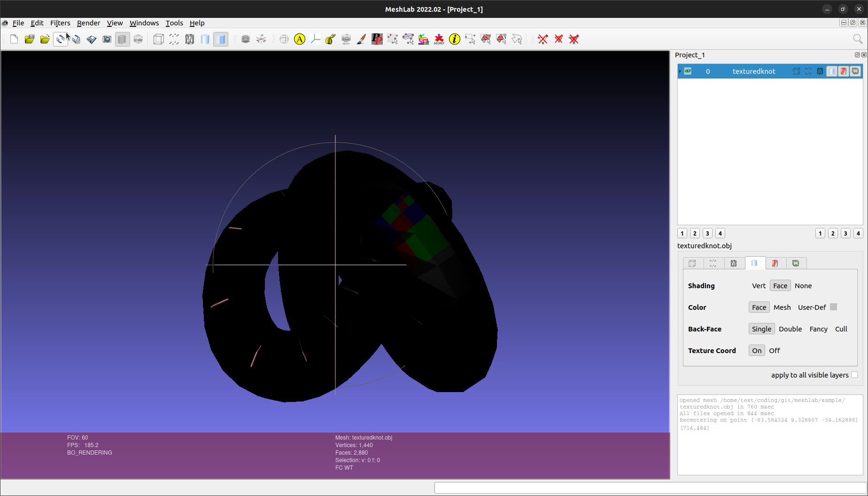Open the Quality Mapper rabbit icon
Image resolution: width=868 pixels, height=496 pixels.
(x=424, y=39)
